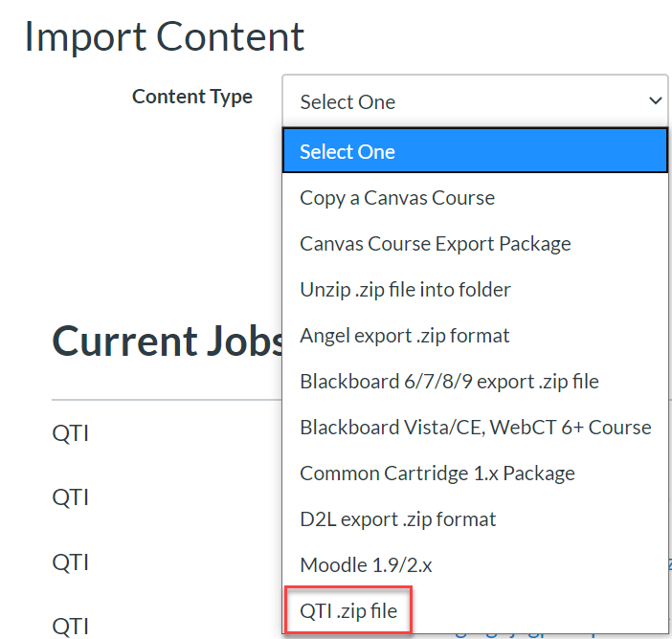Click the Import Content heading
The image size is (672, 639).
click(165, 36)
